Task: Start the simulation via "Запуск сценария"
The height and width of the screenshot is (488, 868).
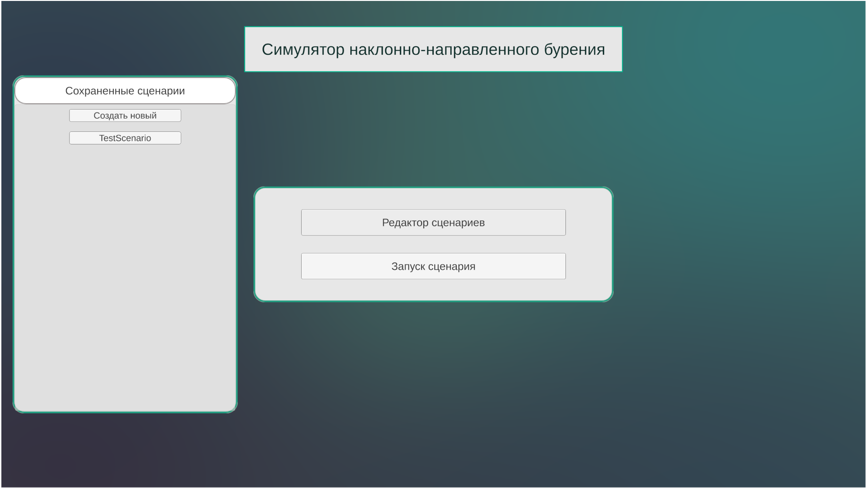Action: coord(433,266)
